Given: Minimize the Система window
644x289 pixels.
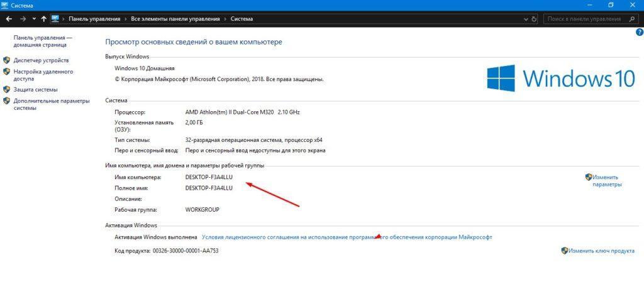Looking at the screenshot, I should [589, 5].
